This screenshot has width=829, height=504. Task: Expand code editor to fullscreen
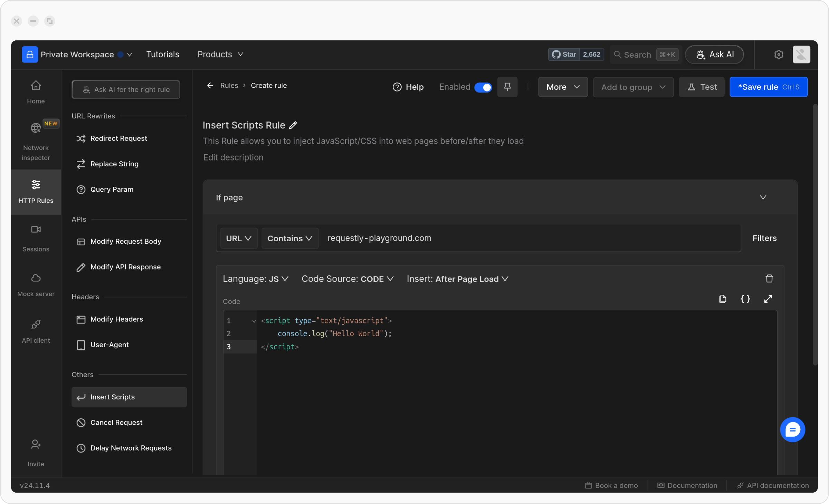tap(768, 299)
